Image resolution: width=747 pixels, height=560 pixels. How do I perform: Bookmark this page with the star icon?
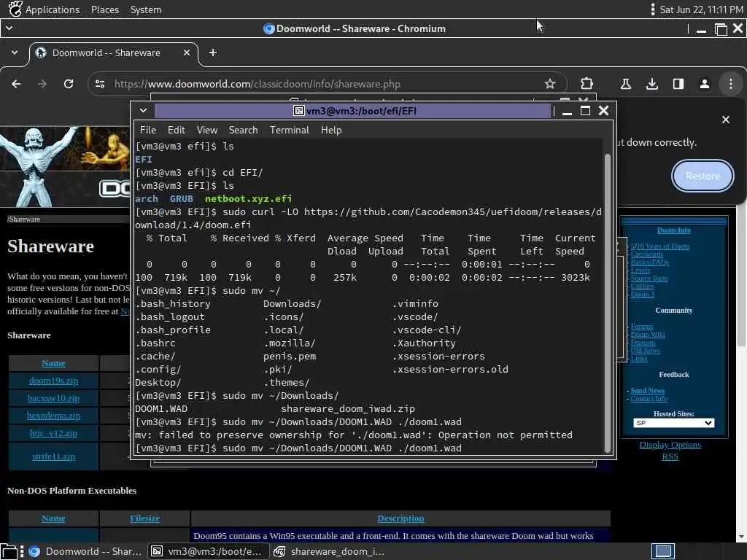[x=550, y=84]
